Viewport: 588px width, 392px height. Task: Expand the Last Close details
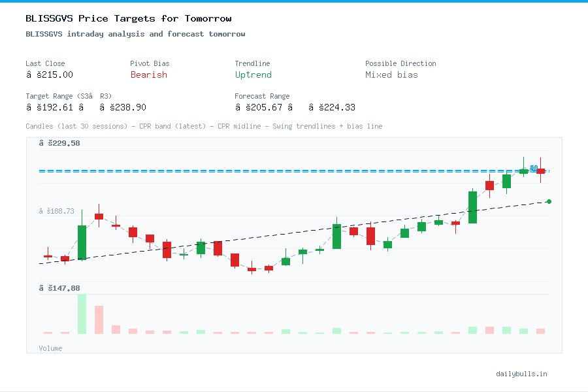click(45, 69)
